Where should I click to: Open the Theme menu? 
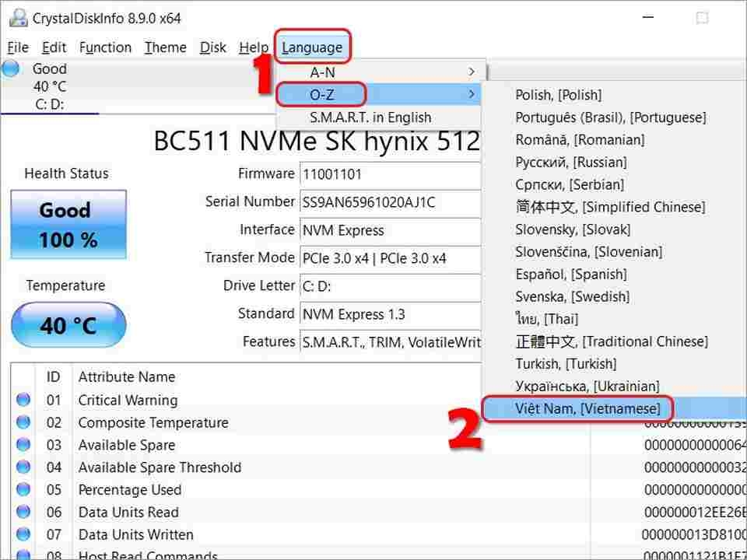point(165,47)
